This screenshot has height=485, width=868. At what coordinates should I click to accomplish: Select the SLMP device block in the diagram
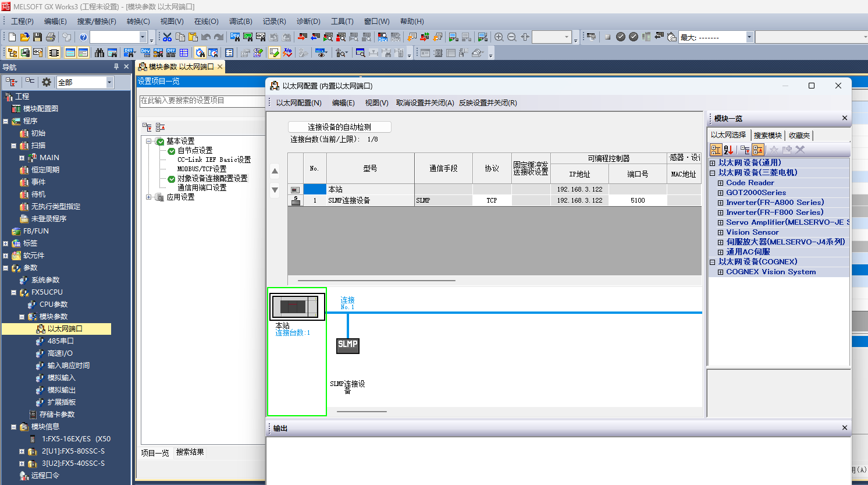click(348, 345)
